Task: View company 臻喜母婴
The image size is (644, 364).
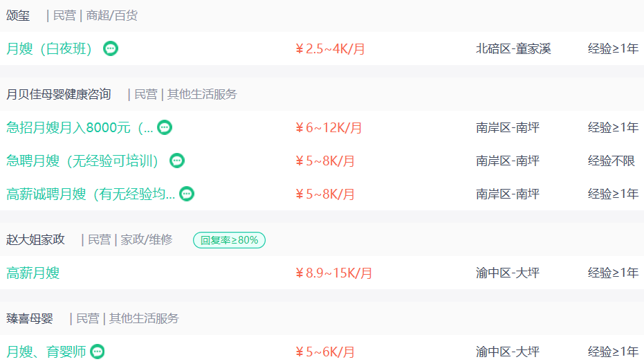Action: coord(30,318)
